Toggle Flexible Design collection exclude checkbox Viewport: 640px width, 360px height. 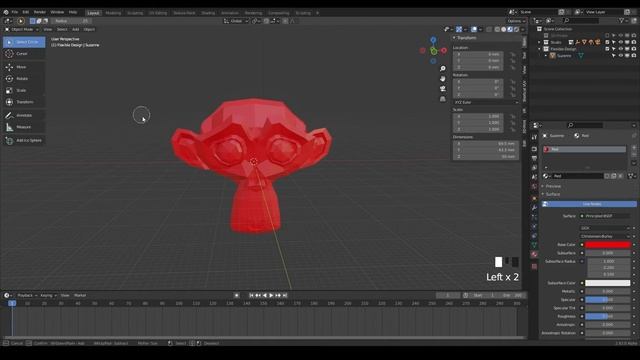pos(607,49)
